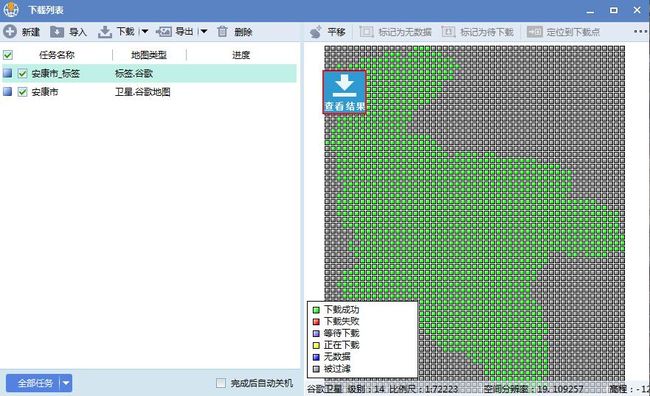Click the dark blue 无数据 legend swatch
Screen dimensions: 650x396
pos(316,357)
